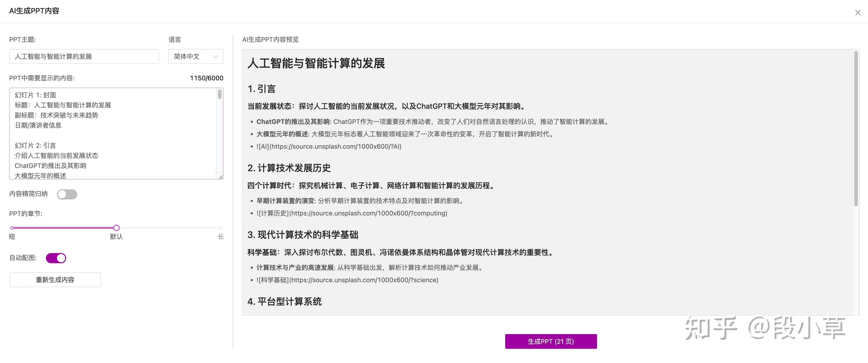Click the 默认 chapter slider handle
Image resolution: width=868 pixels, height=363 pixels.
click(x=116, y=228)
